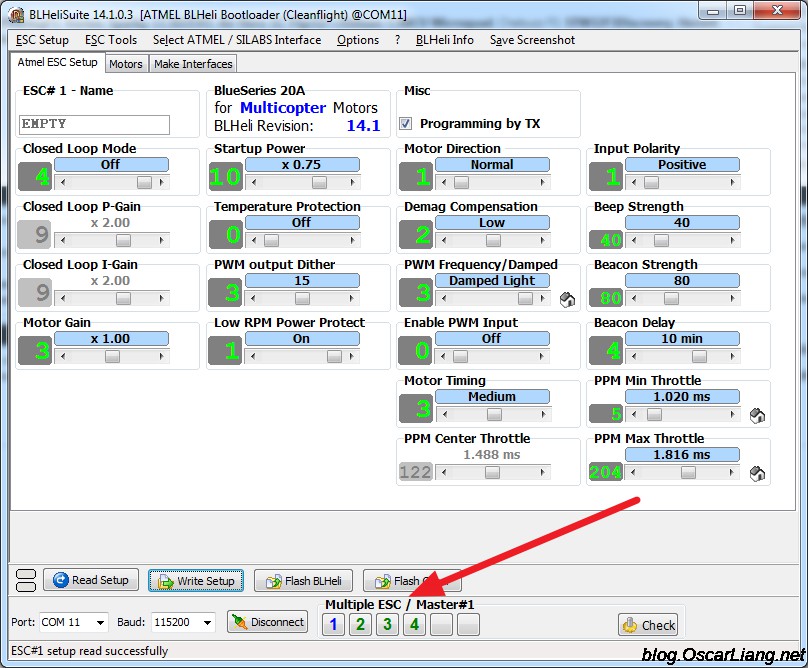Screen dimensions: 808x668
Task: Click the Flash BLHeli button
Action: 304,581
